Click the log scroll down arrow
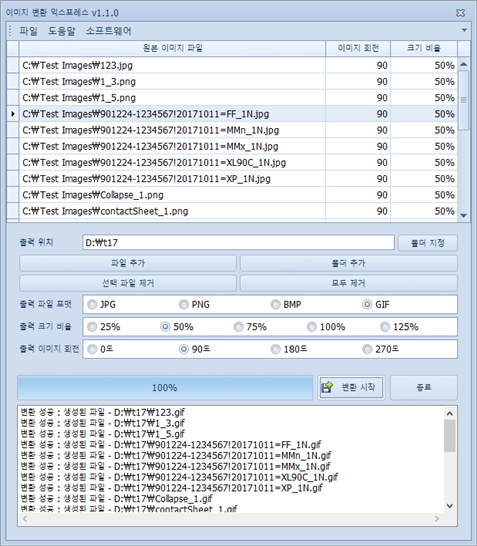The height and width of the screenshot is (546, 477). pos(449,506)
